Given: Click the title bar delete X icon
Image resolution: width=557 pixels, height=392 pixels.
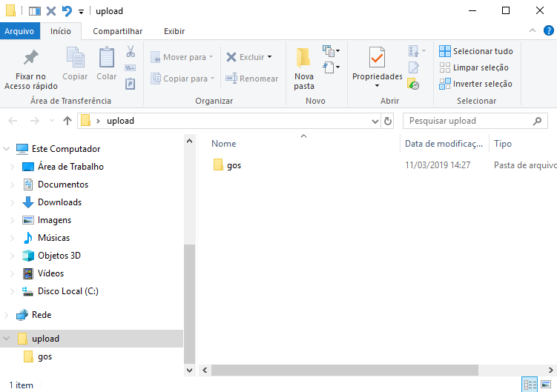Looking at the screenshot, I should tap(51, 11).
